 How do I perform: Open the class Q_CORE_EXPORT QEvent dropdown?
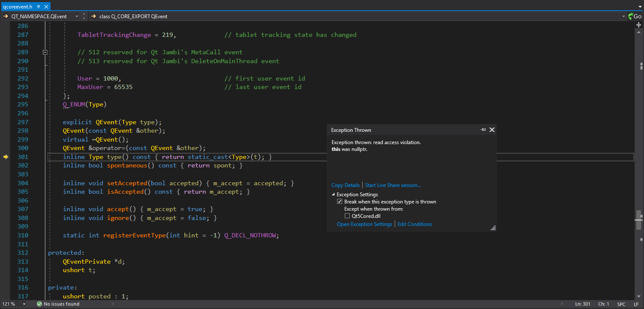point(623,16)
